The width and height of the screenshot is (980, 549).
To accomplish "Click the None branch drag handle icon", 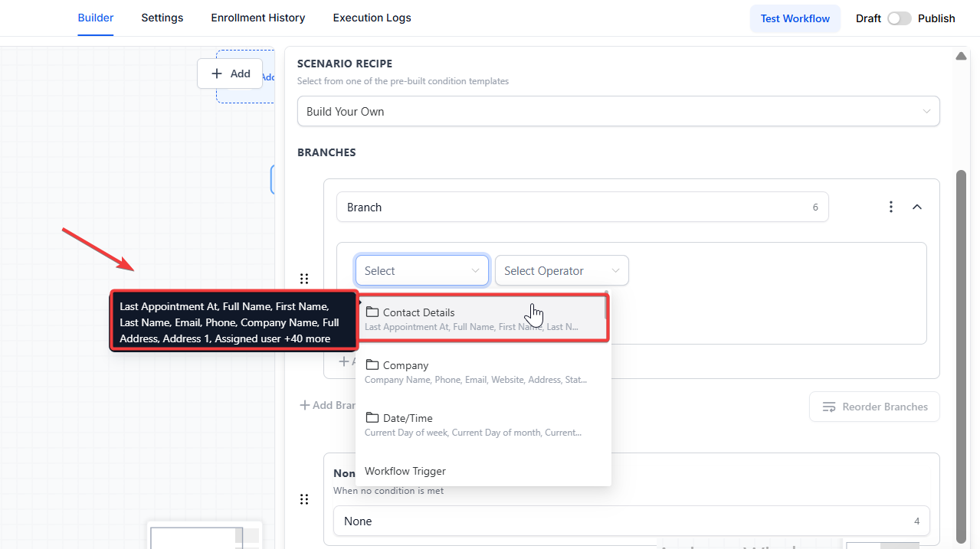I will click(x=304, y=499).
